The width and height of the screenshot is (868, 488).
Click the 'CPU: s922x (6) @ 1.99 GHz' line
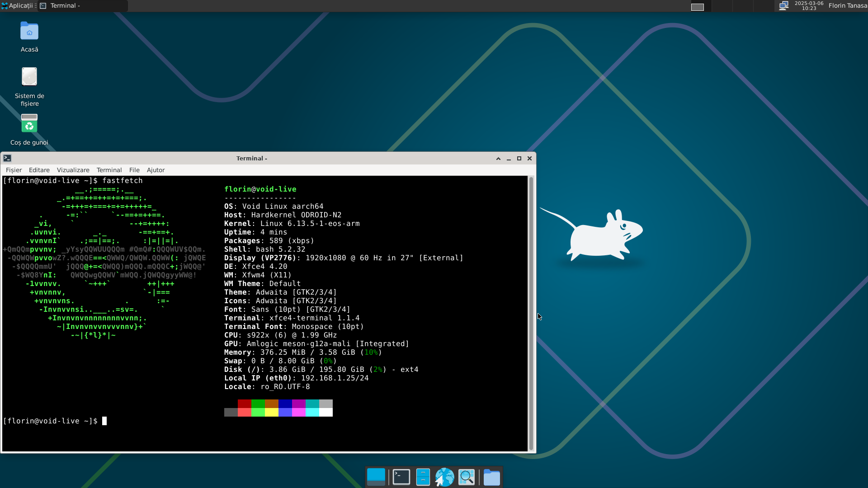pos(281,335)
